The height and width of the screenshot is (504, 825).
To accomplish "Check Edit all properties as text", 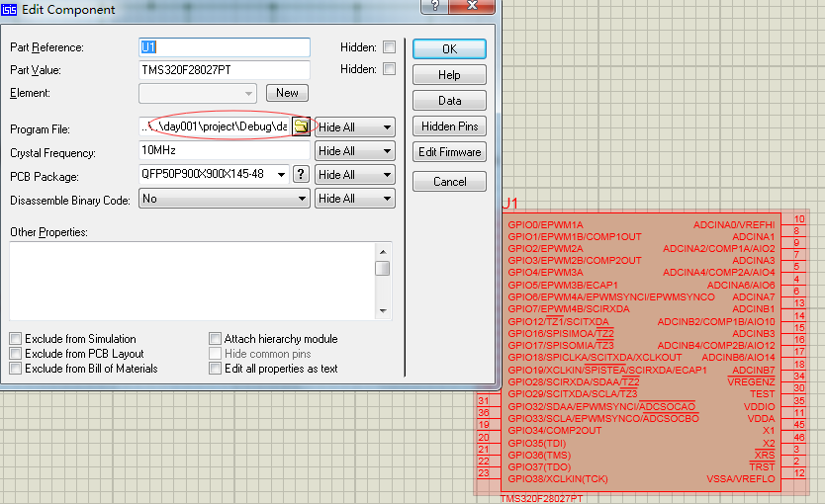I will 215,368.
